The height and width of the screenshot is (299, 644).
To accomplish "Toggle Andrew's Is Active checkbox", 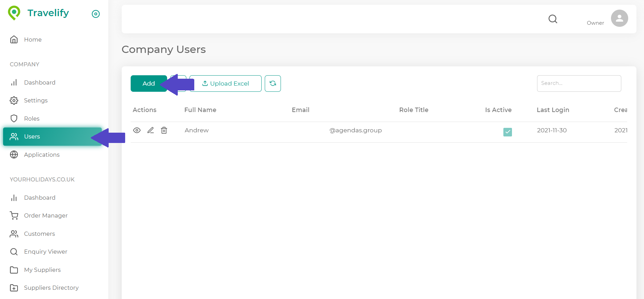I will [507, 132].
